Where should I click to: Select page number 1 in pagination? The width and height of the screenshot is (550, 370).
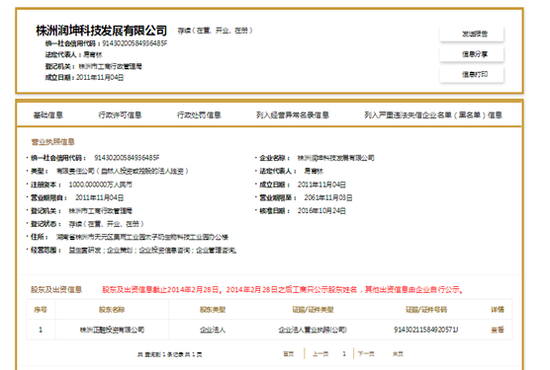click(x=344, y=354)
